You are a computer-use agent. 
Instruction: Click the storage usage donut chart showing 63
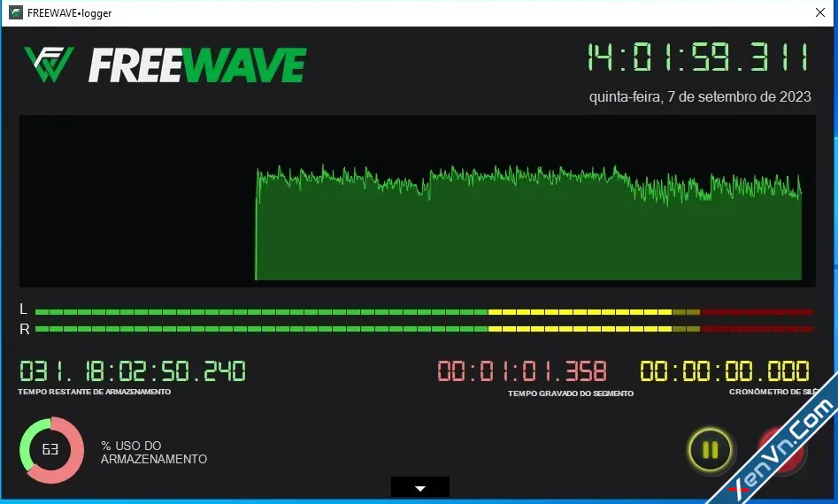pos(51,450)
